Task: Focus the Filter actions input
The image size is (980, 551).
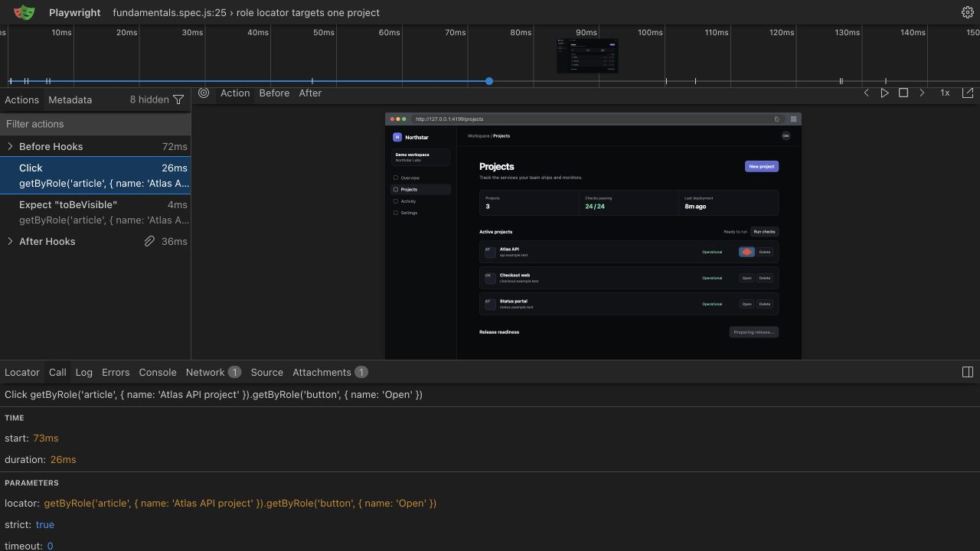Action: pyautogui.click(x=95, y=124)
